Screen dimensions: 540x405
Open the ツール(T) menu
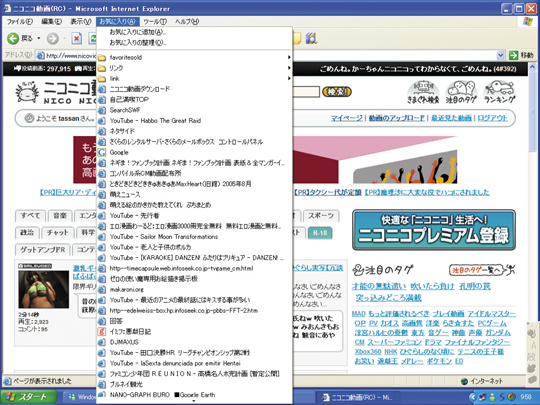[x=155, y=21]
